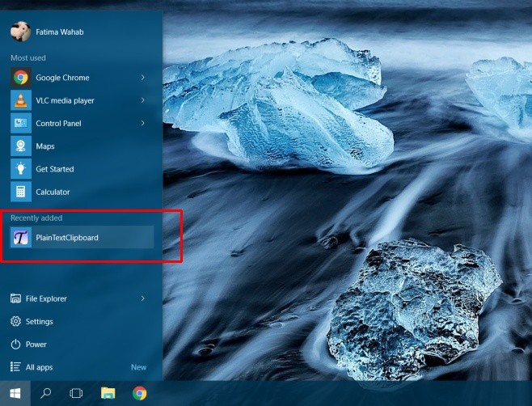Open Google Chrome from Most used list
532x406 pixels.
coord(62,78)
